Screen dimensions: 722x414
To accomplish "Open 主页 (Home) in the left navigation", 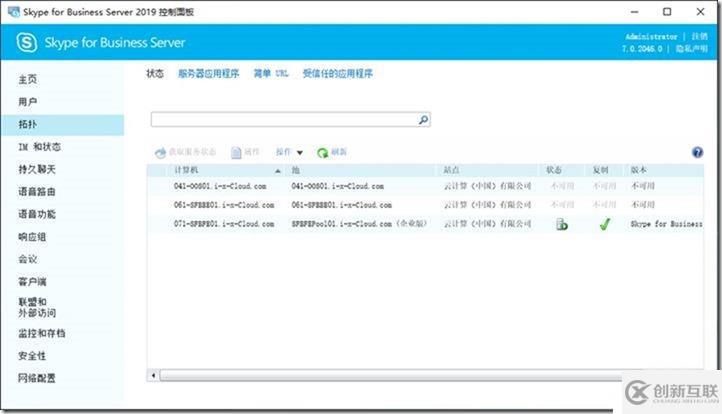I will 28,79.
